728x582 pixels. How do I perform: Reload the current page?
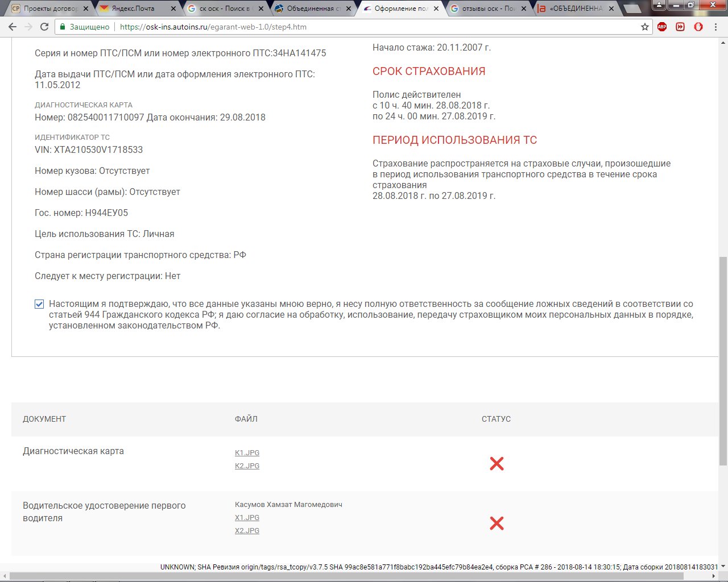tap(44, 27)
